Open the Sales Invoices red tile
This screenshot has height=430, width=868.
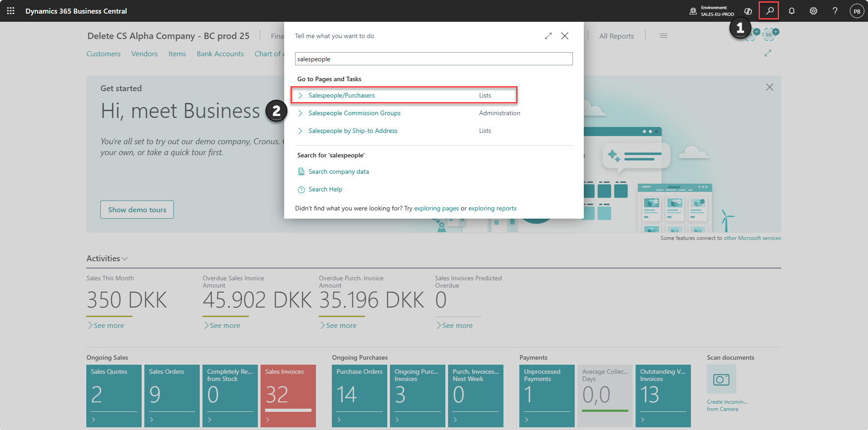(288, 396)
